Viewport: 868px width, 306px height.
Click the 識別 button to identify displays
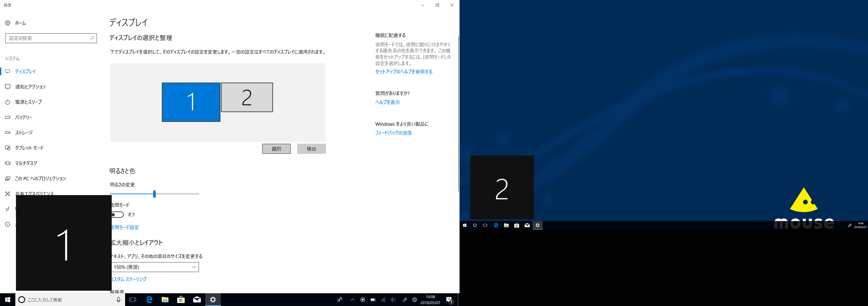276,149
